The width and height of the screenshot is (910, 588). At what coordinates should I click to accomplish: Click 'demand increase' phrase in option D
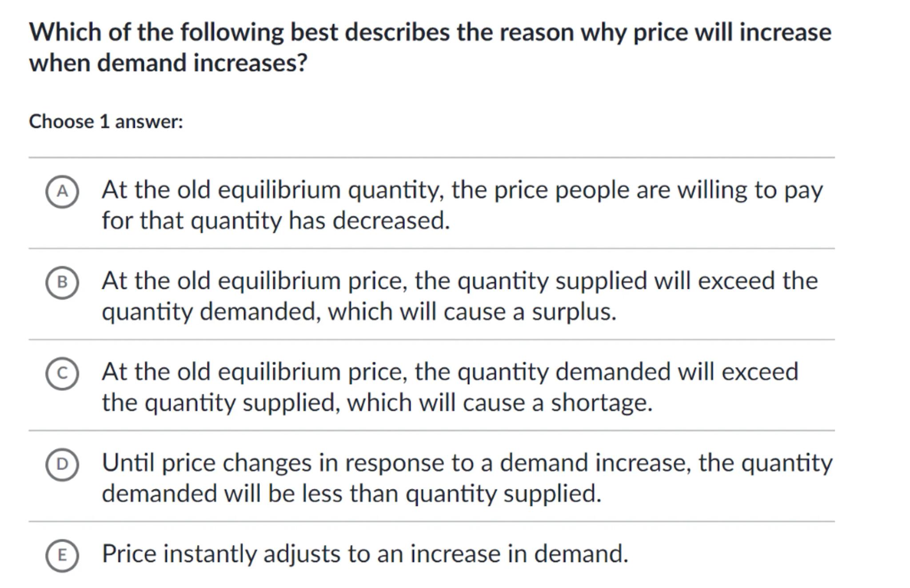(x=595, y=463)
